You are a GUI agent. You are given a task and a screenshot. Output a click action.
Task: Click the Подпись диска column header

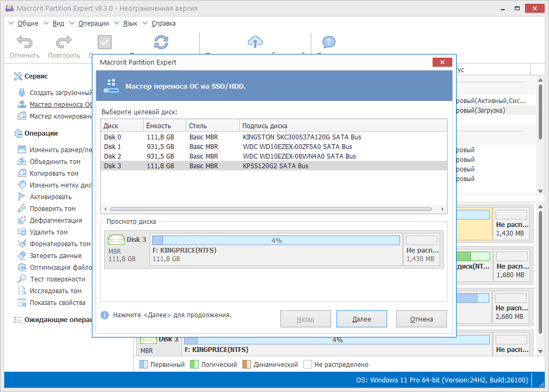pyautogui.click(x=343, y=126)
